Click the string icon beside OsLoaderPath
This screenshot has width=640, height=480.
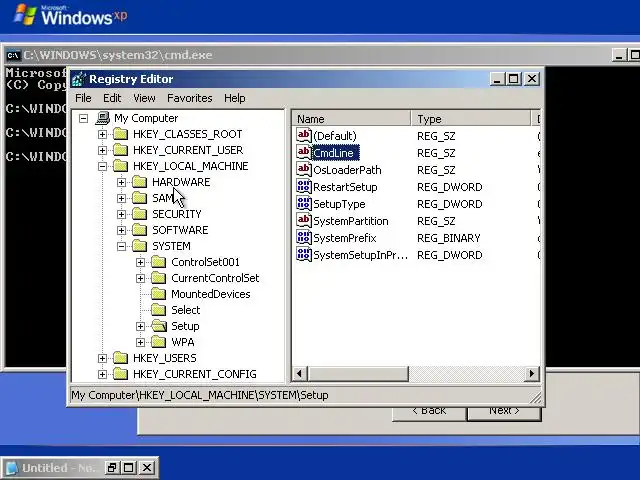tap(304, 169)
